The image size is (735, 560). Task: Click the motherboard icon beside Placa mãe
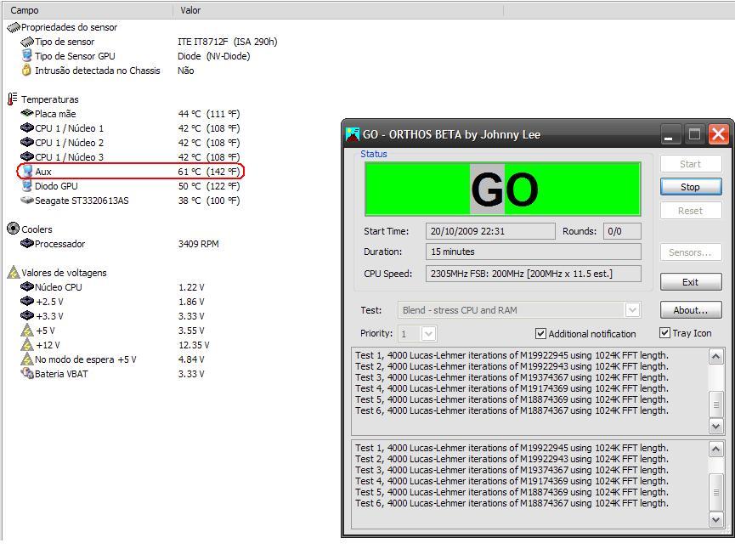point(27,113)
